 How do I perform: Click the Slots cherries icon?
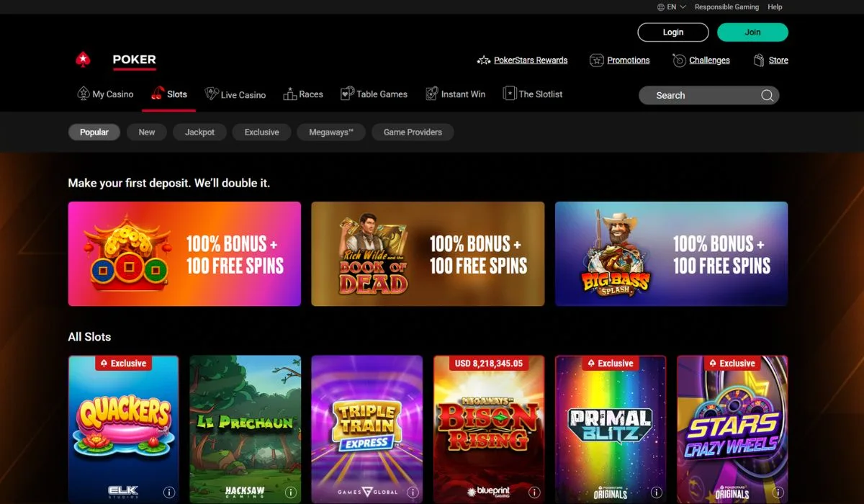[158, 94]
